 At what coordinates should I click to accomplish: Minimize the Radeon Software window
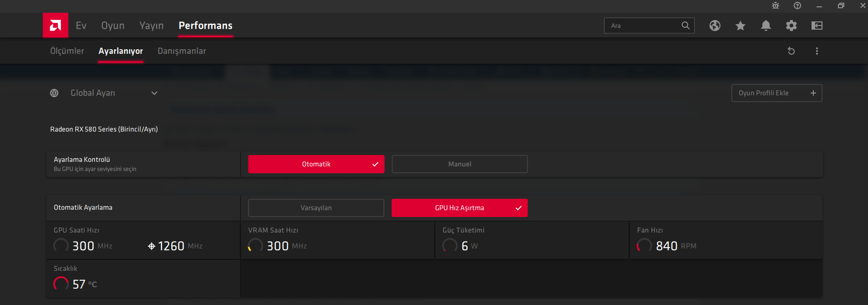click(x=819, y=6)
